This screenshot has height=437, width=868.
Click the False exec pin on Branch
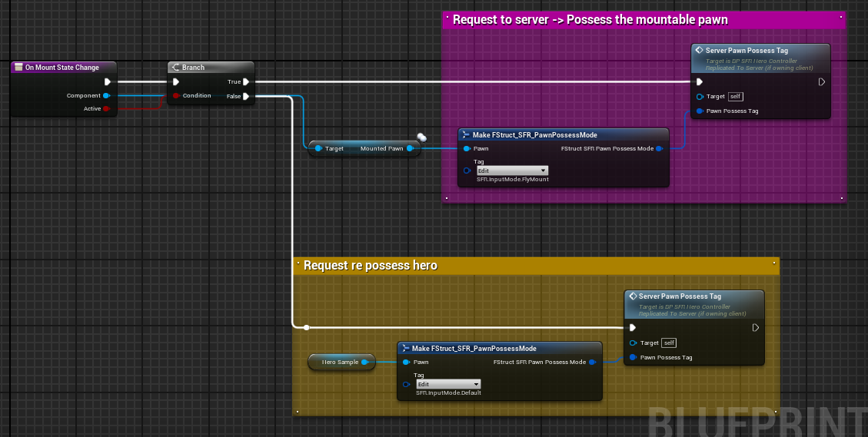click(x=246, y=96)
